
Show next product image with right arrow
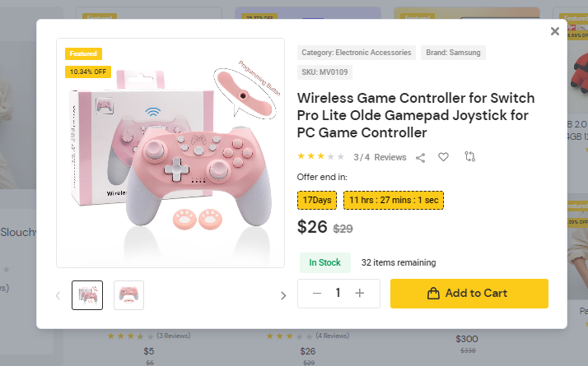click(282, 296)
